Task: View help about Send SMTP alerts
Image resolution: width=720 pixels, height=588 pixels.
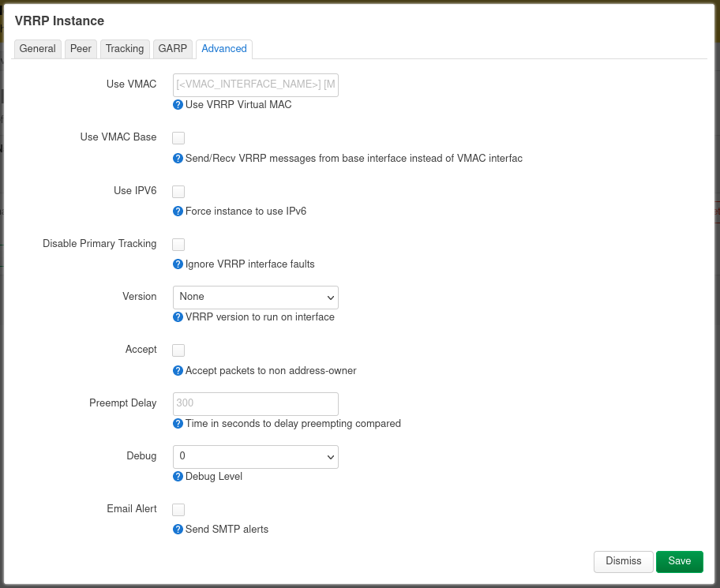Action: [x=178, y=529]
